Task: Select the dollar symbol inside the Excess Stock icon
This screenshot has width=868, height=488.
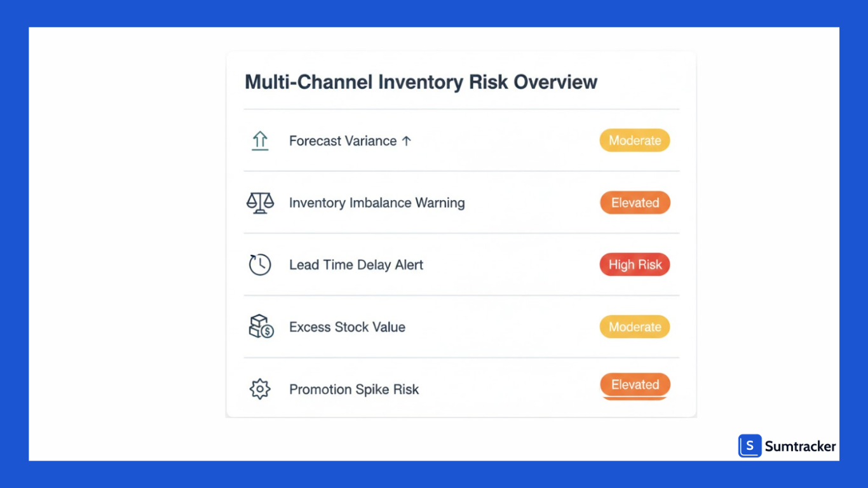Action: [x=268, y=332]
